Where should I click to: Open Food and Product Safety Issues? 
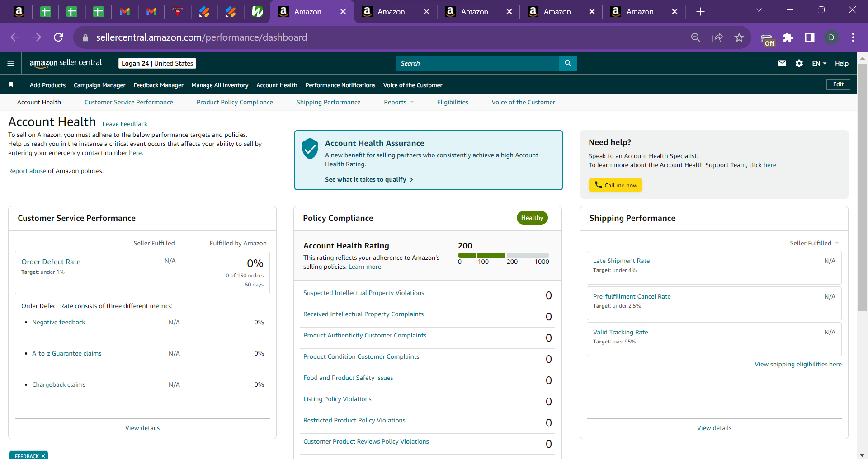click(348, 378)
